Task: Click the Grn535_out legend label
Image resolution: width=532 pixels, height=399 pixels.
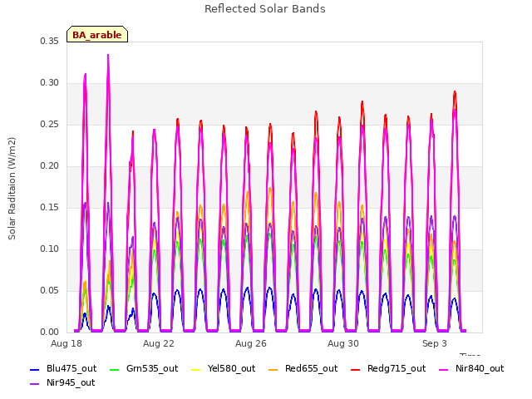Action: (x=152, y=368)
